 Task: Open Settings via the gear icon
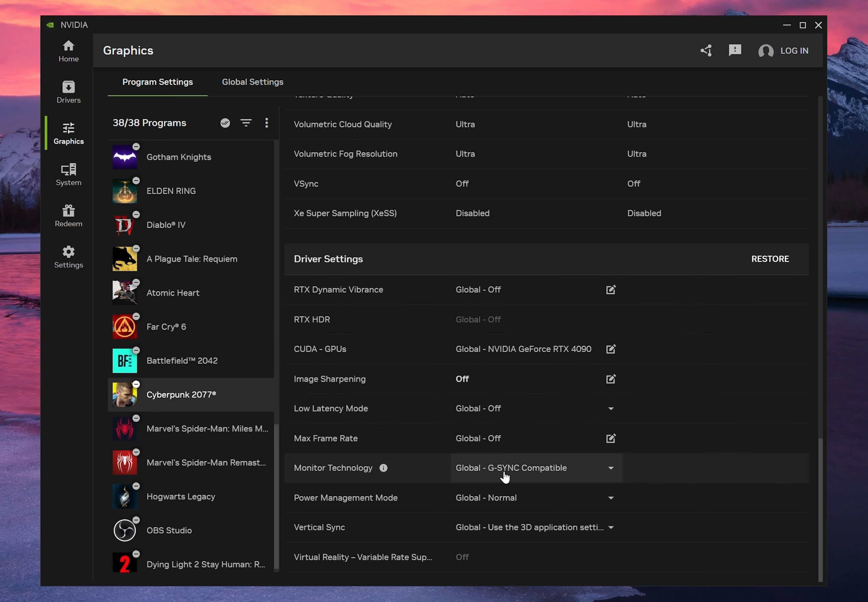[68, 257]
